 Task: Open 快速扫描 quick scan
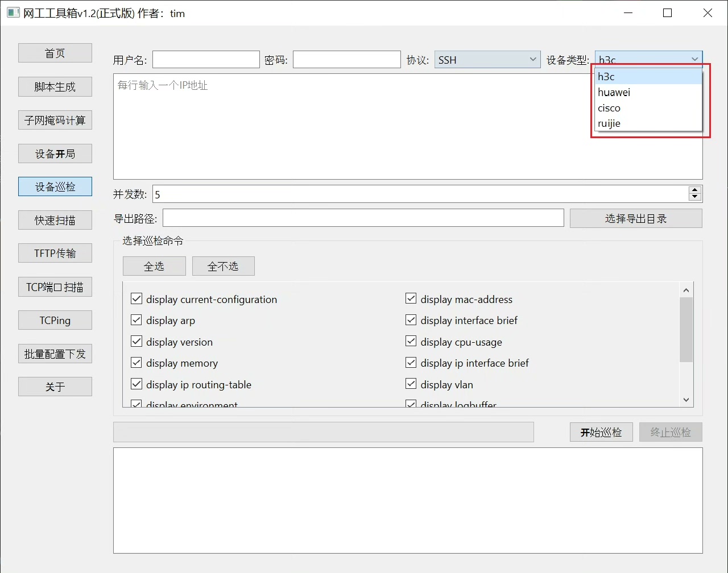[55, 220]
